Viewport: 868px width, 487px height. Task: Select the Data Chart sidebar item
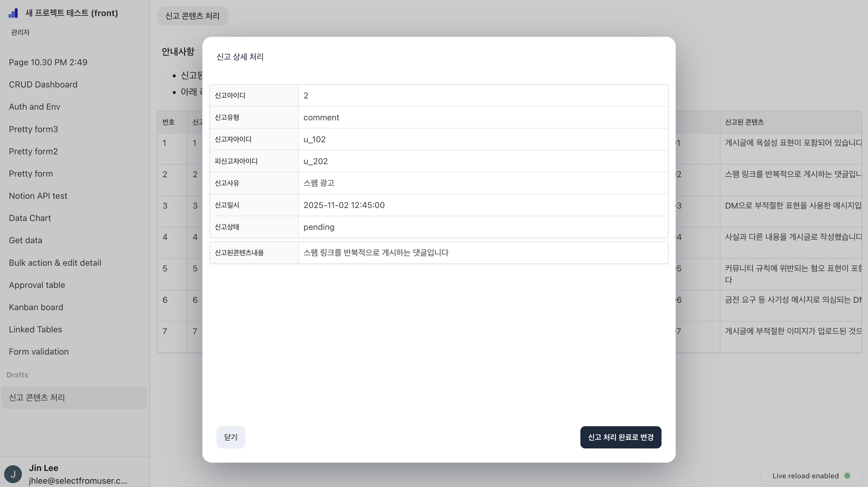30,218
